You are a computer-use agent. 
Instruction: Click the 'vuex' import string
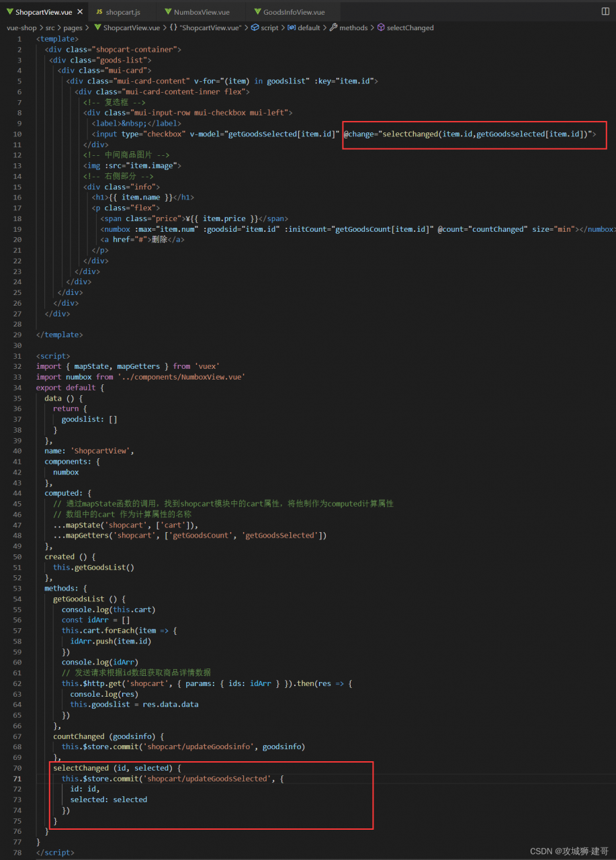click(207, 366)
